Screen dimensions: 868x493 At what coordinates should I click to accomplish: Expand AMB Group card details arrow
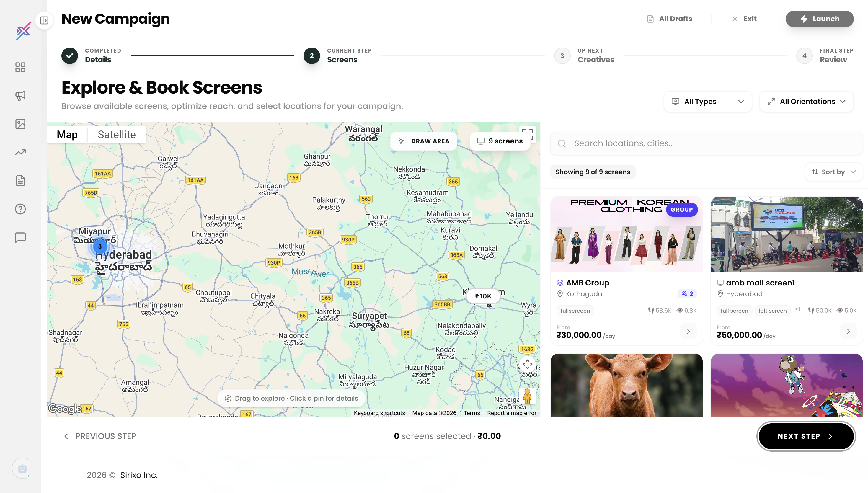tap(688, 331)
